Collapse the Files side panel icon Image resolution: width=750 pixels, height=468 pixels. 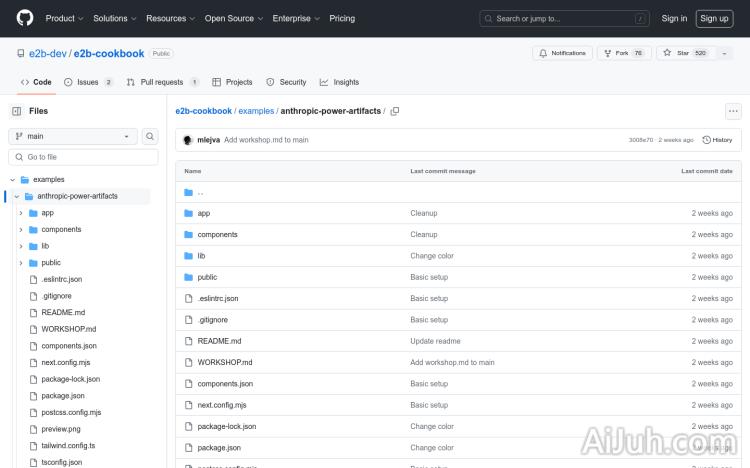(x=16, y=111)
